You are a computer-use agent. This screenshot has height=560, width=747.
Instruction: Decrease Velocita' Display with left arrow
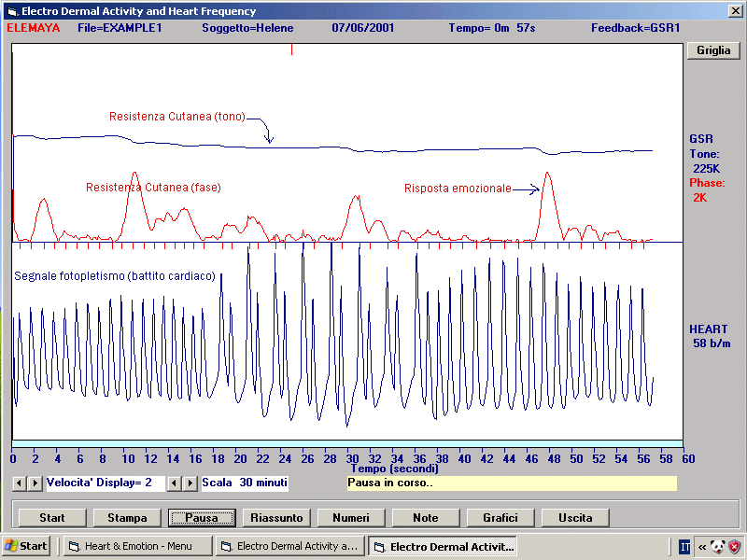20,483
